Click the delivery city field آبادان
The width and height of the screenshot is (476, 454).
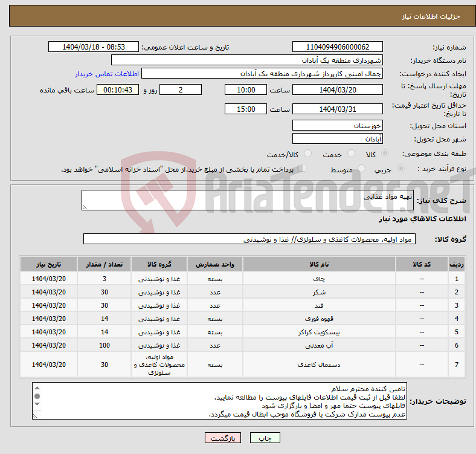(337, 138)
